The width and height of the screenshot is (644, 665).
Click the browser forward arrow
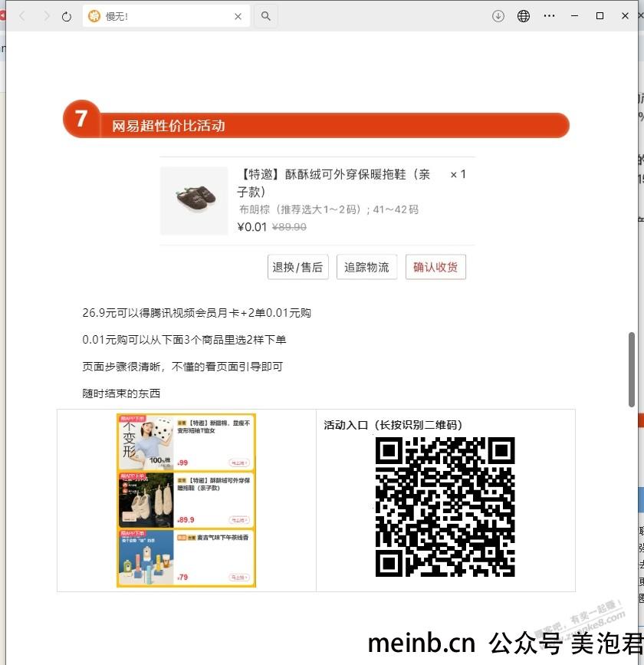pos(46,16)
